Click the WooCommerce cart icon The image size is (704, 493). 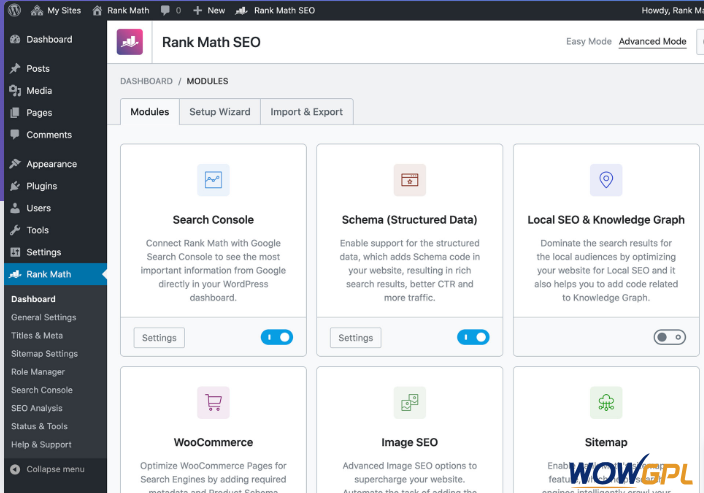click(x=213, y=402)
